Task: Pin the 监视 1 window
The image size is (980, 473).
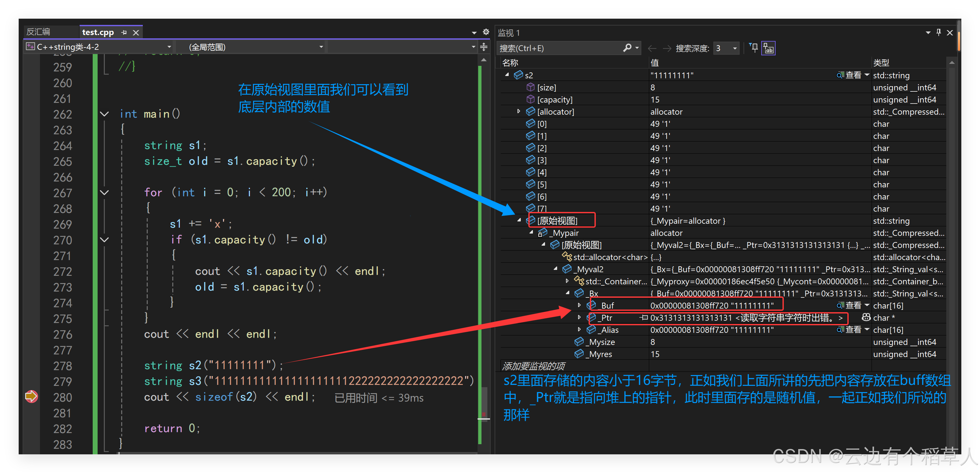Action: pyautogui.click(x=938, y=33)
